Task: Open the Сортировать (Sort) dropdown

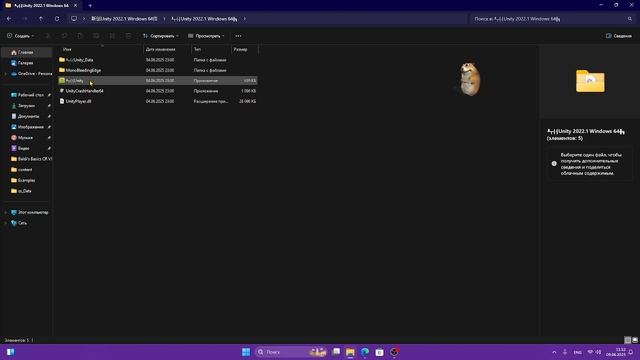Action: [160, 36]
